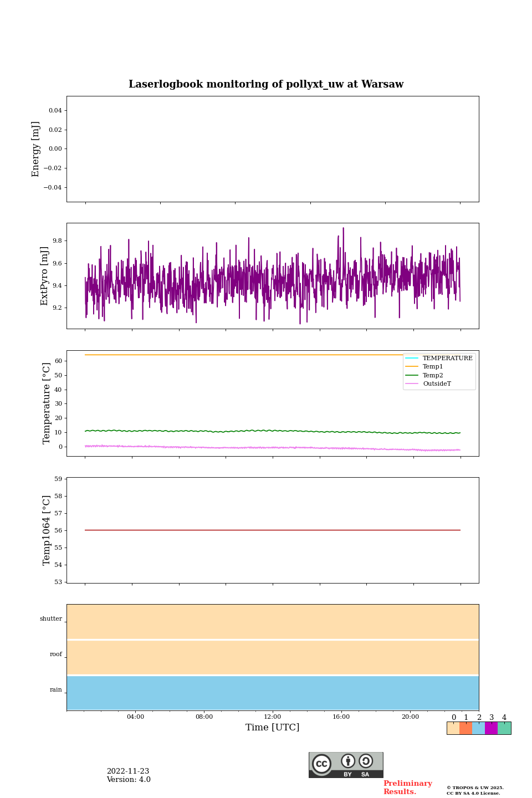Click the Version: 4.0 text
This screenshot has width=532, height=798.
click(x=129, y=780)
